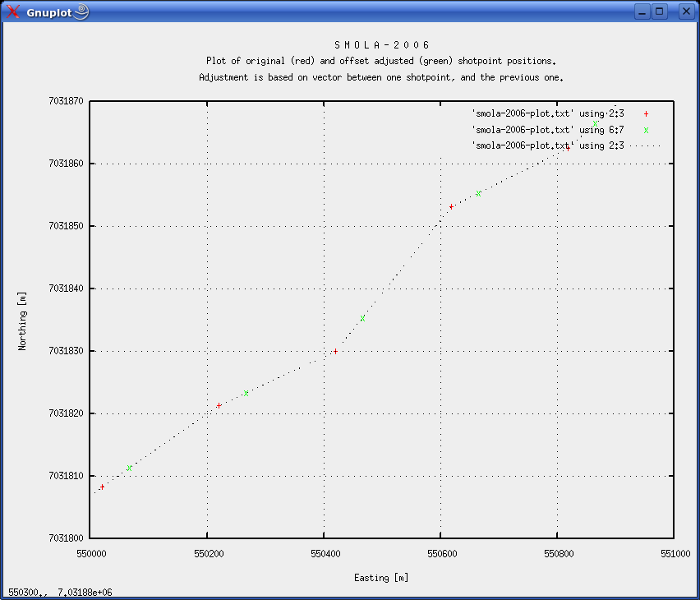Click the green x marker in the legend

coord(646,130)
